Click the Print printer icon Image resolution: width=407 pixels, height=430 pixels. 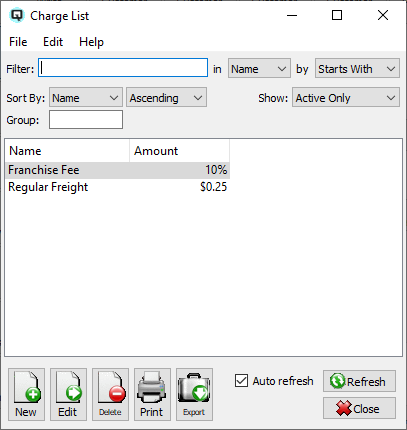(152, 394)
